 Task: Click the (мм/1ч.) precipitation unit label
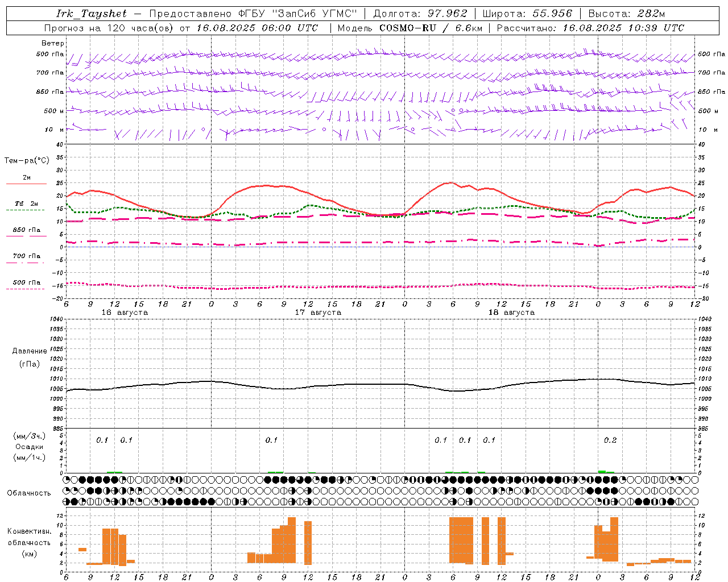tap(30, 458)
